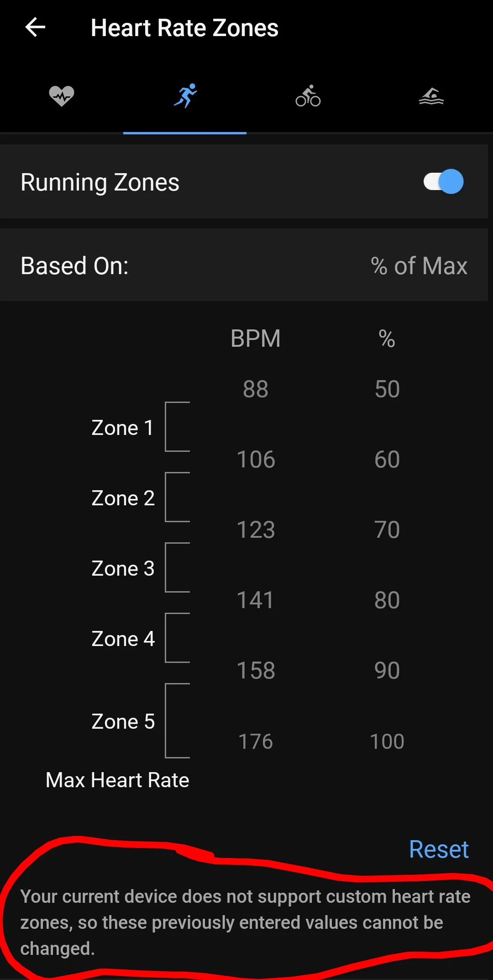
Task: Select the 70 percent value
Action: pos(387,530)
